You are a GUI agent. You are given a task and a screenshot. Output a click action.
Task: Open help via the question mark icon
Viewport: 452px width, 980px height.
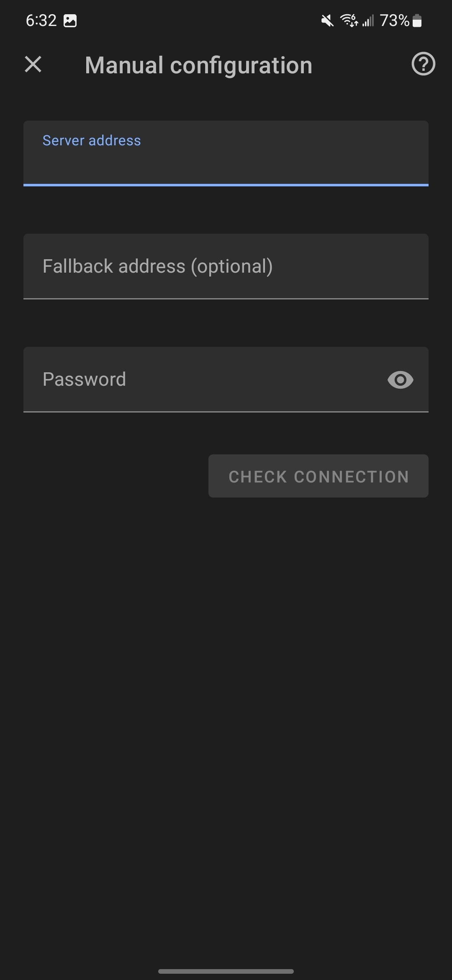coord(423,64)
